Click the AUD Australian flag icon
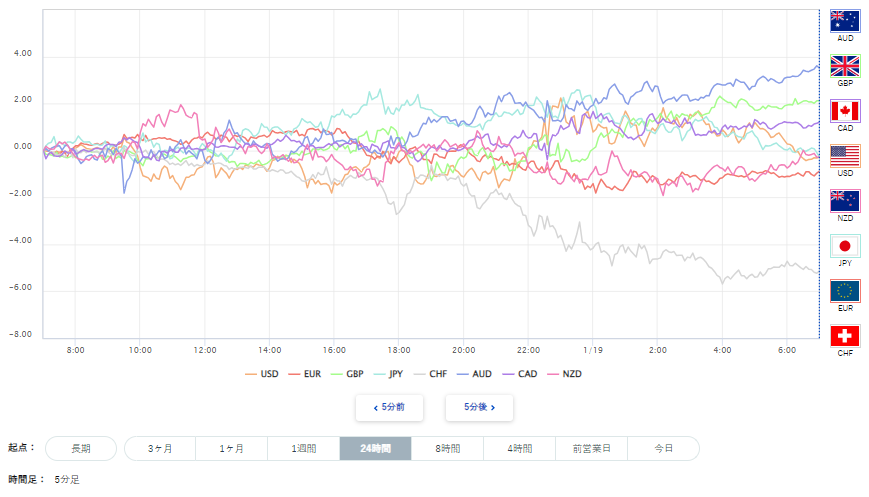869x497 pixels. pos(845,21)
